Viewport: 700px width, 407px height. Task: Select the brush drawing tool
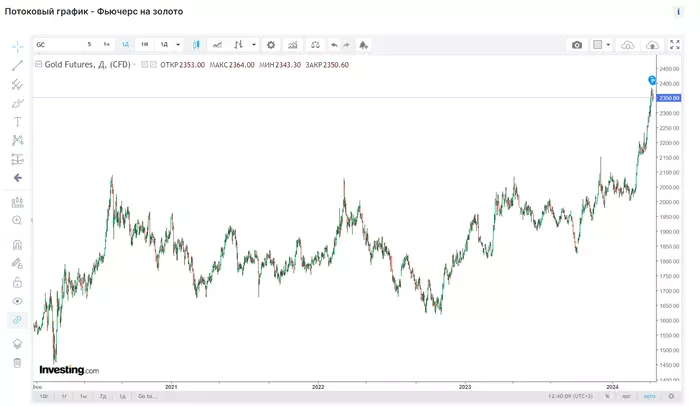[x=17, y=103]
